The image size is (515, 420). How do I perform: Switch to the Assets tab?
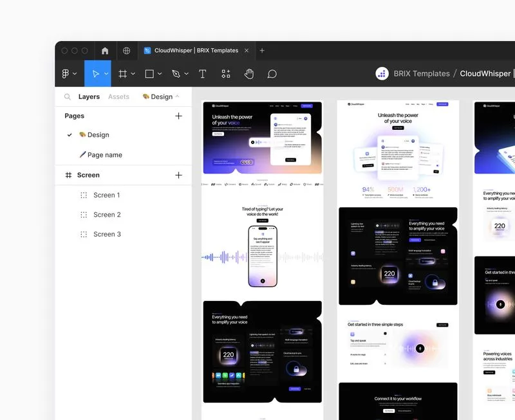pos(118,96)
